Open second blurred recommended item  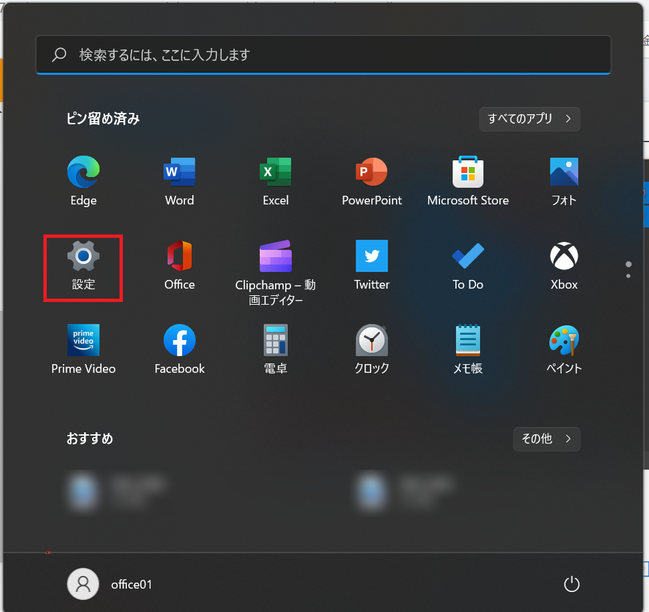point(406,492)
